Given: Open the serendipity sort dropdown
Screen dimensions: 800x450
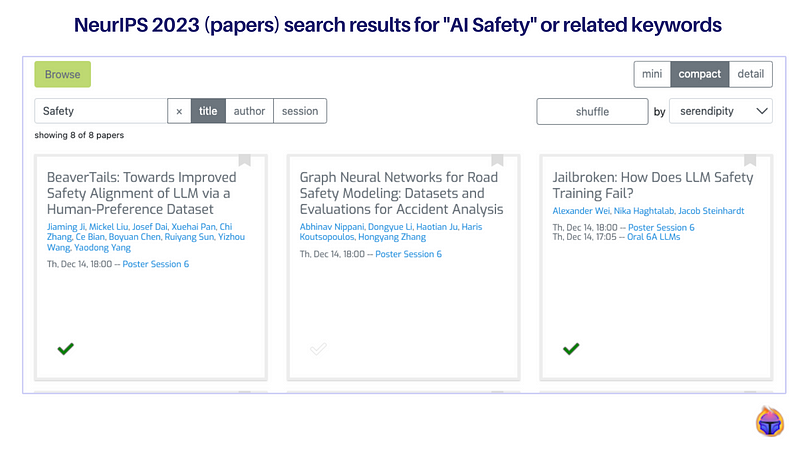Looking at the screenshot, I should click(721, 111).
